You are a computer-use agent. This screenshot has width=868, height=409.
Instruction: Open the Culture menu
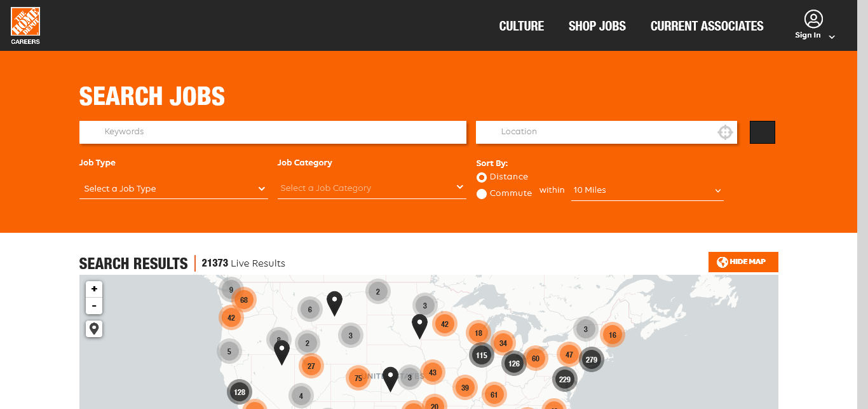(x=521, y=26)
